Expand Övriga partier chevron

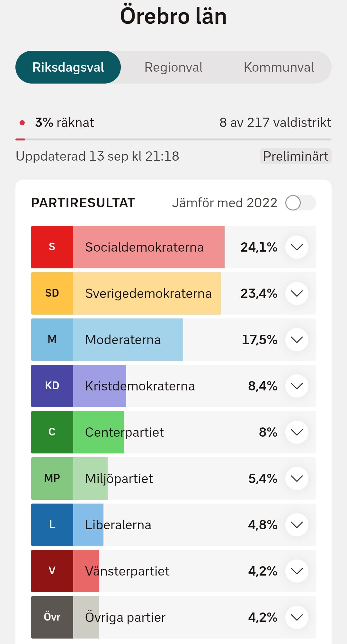coord(297,617)
